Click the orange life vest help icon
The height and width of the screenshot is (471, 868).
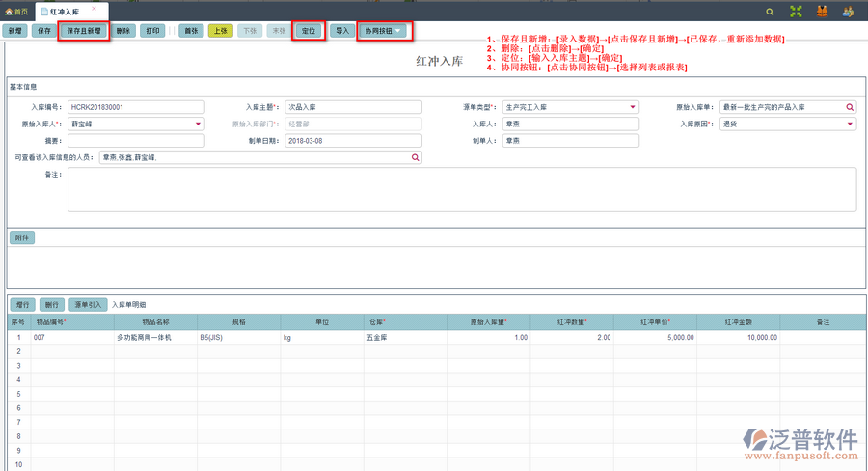[x=822, y=12]
